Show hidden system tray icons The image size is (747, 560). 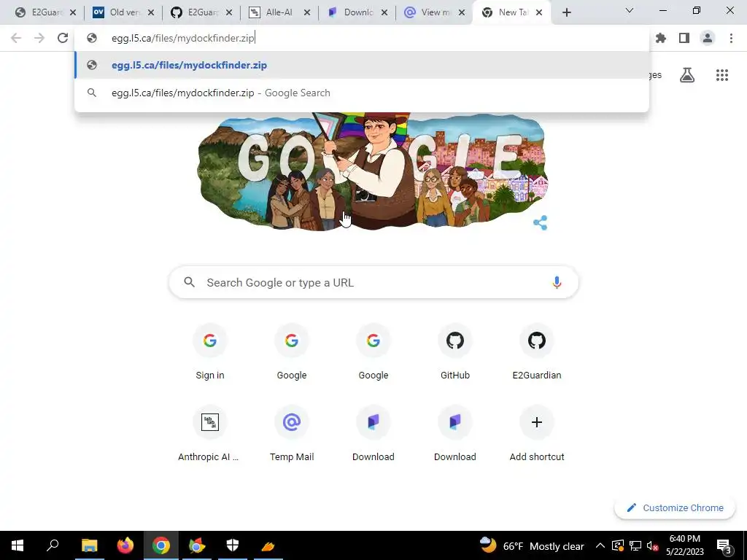600,545
